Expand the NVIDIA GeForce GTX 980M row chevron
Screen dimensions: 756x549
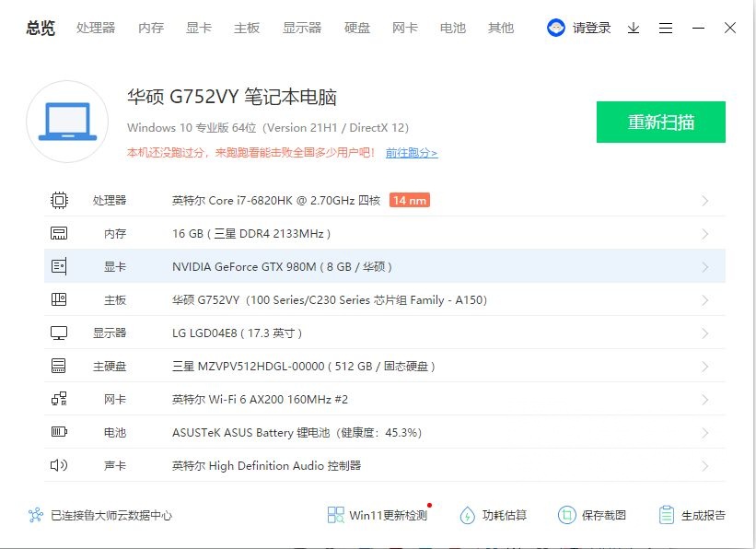[x=705, y=265]
